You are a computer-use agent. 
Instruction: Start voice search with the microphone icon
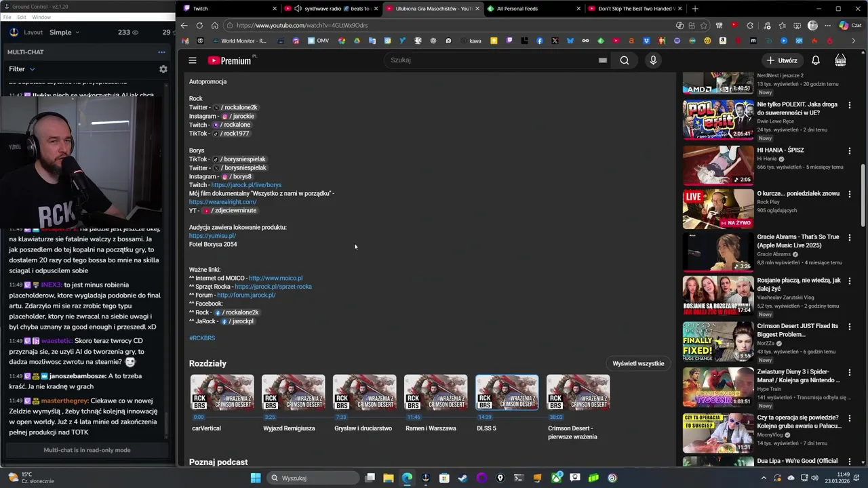(653, 60)
